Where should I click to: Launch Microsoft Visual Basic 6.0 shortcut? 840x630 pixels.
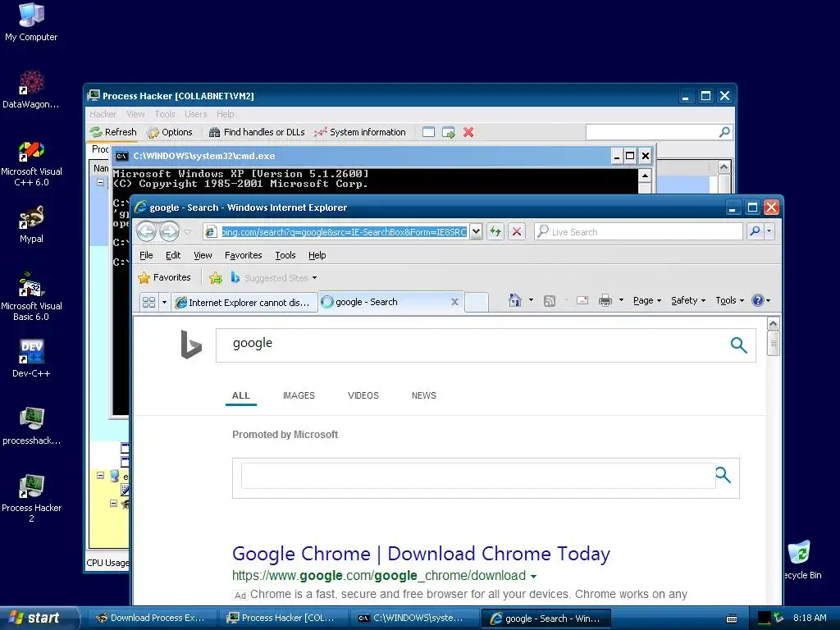pyautogui.click(x=31, y=297)
